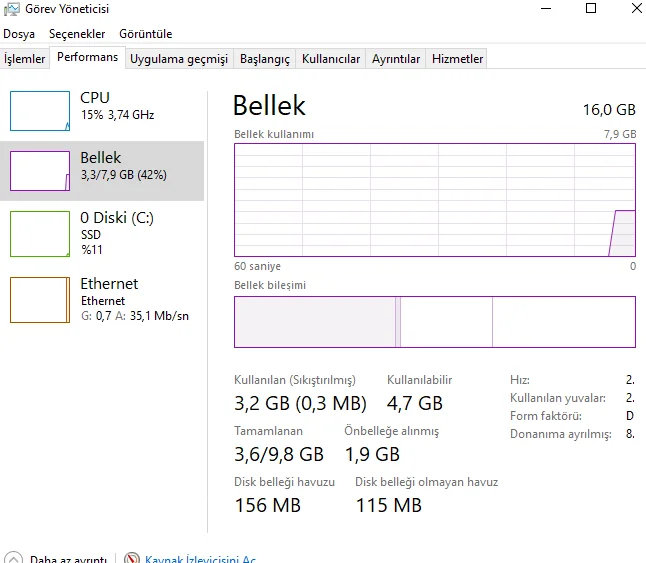
Task: Select the Ethernet network graph thumbnail
Action: coord(40,299)
